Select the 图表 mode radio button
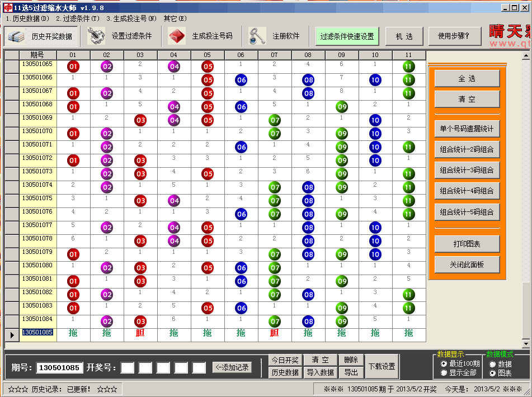The image size is (532, 397). (x=492, y=373)
